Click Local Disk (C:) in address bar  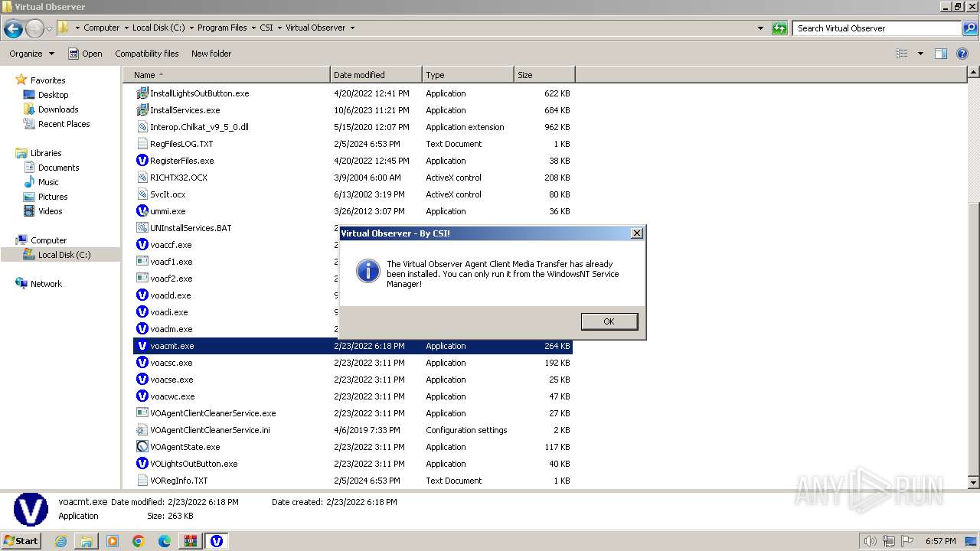[158, 28]
